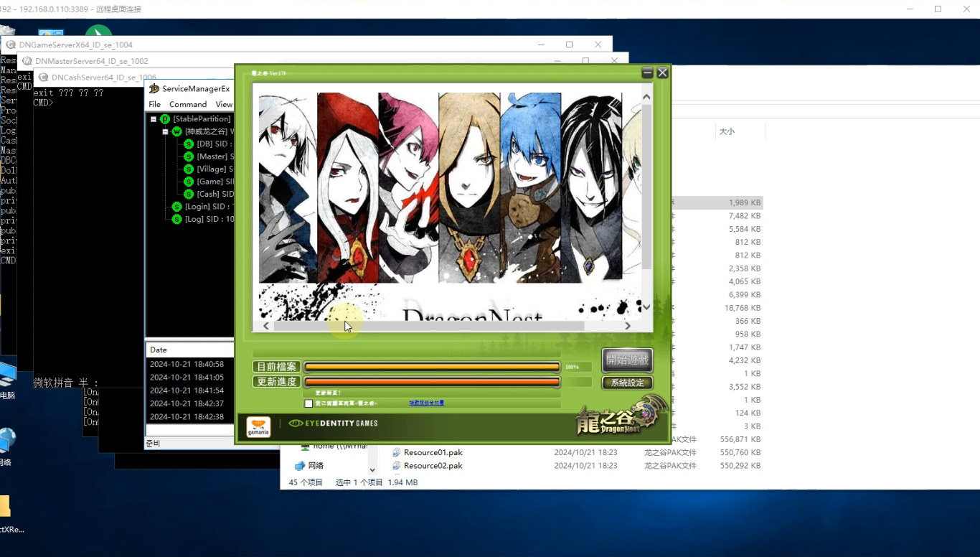Click the green S icon beside [Cash]
This screenshot has height=557, width=980.
(x=189, y=195)
